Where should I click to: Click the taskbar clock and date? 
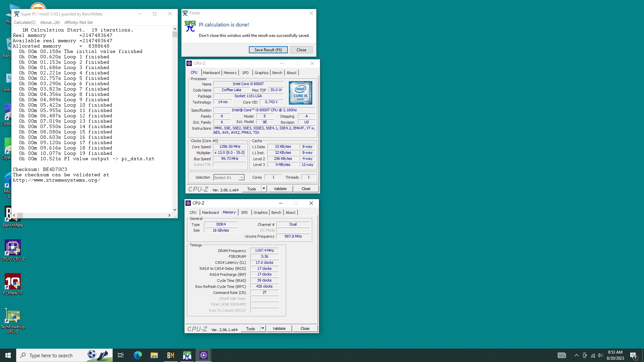615,355
